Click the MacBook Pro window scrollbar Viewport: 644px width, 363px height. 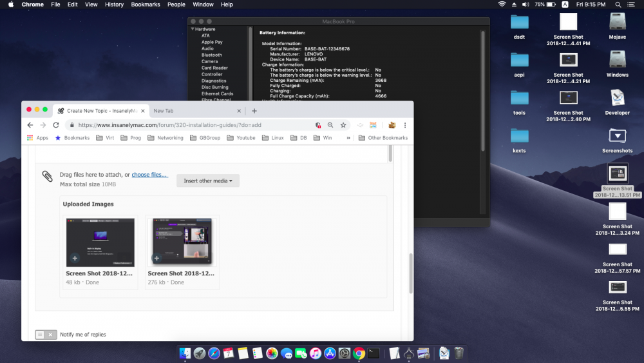pyautogui.click(x=482, y=92)
